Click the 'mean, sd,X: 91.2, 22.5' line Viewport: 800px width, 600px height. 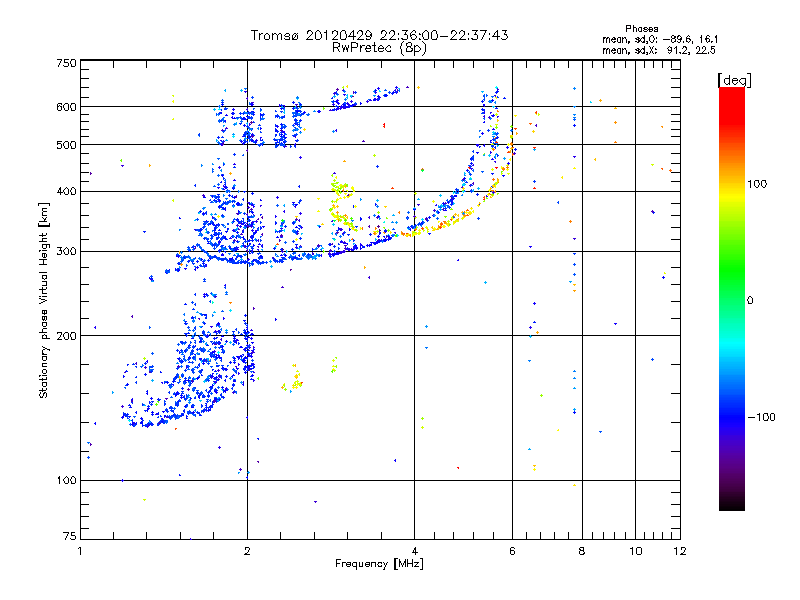coord(659,50)
